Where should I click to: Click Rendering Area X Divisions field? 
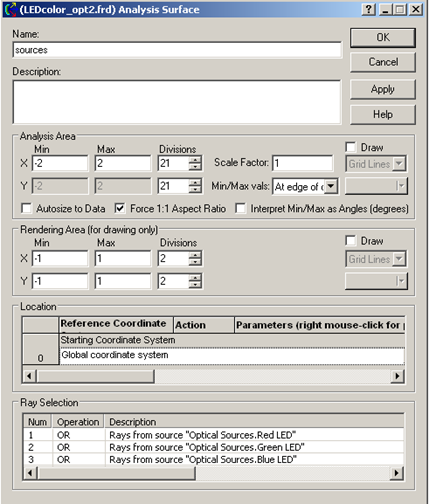pos(173,258)
